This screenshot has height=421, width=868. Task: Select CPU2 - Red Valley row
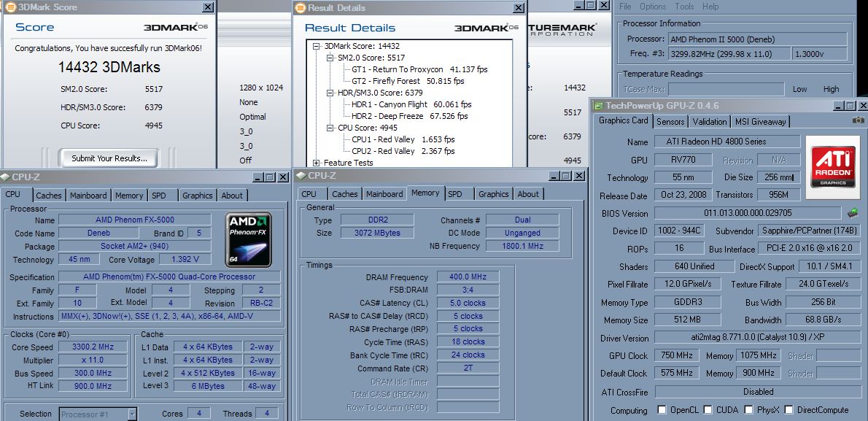[x=403, y=151]
